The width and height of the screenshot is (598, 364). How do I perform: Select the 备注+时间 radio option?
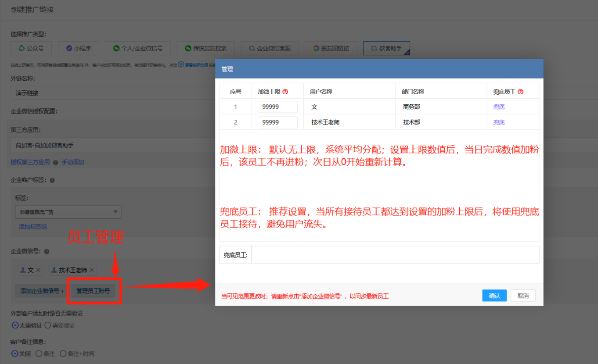(x=63, y=353)
